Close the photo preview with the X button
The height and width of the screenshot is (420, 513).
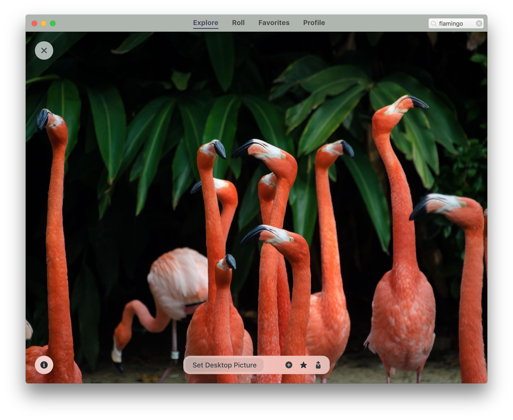[x=44, y=50]
